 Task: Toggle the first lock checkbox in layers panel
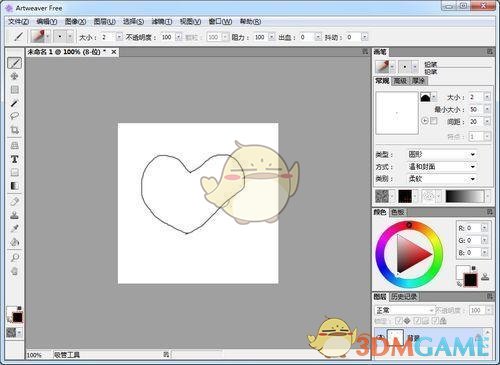click(x=399, y=321)
